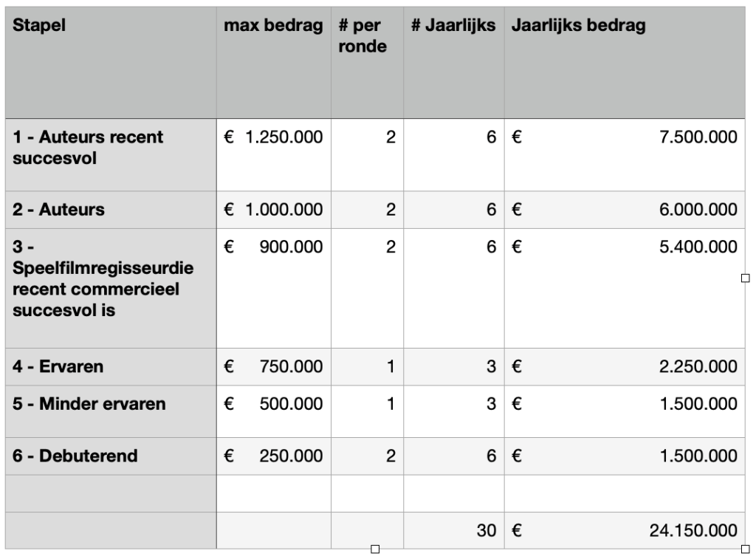Screen dimensions: 756x559
Task: Select the max bedrag header cell
Action: click(x=273, y=62)
